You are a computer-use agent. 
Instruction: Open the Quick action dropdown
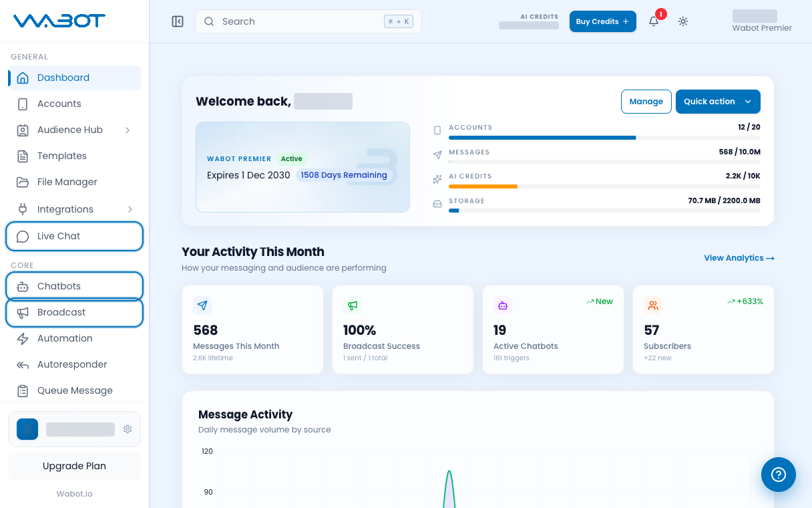click(718, 102)
